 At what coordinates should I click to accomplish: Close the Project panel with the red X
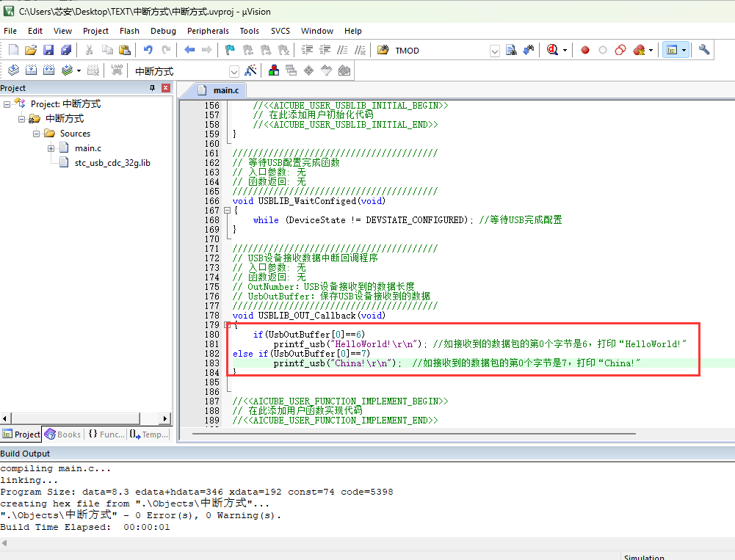(x=165, y=87)
